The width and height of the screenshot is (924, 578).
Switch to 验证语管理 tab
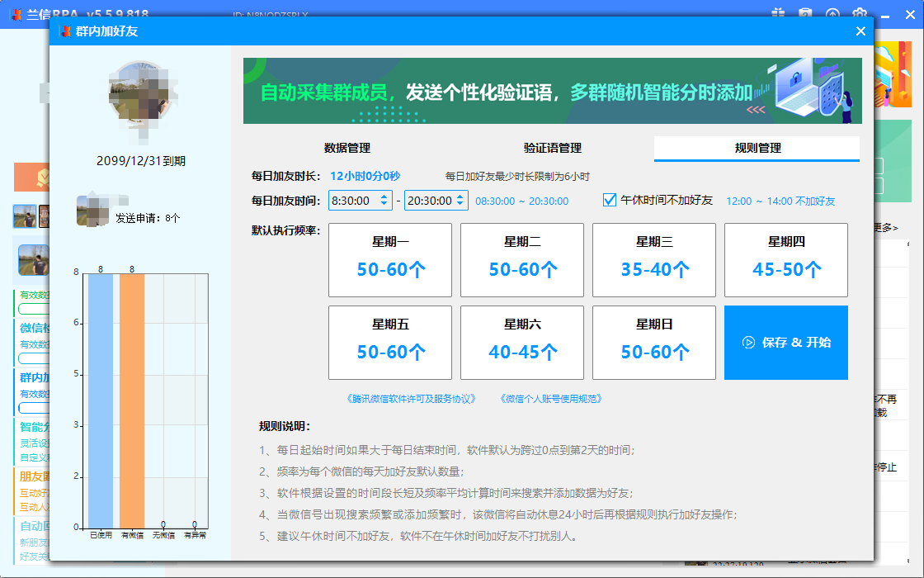point(553,149)
